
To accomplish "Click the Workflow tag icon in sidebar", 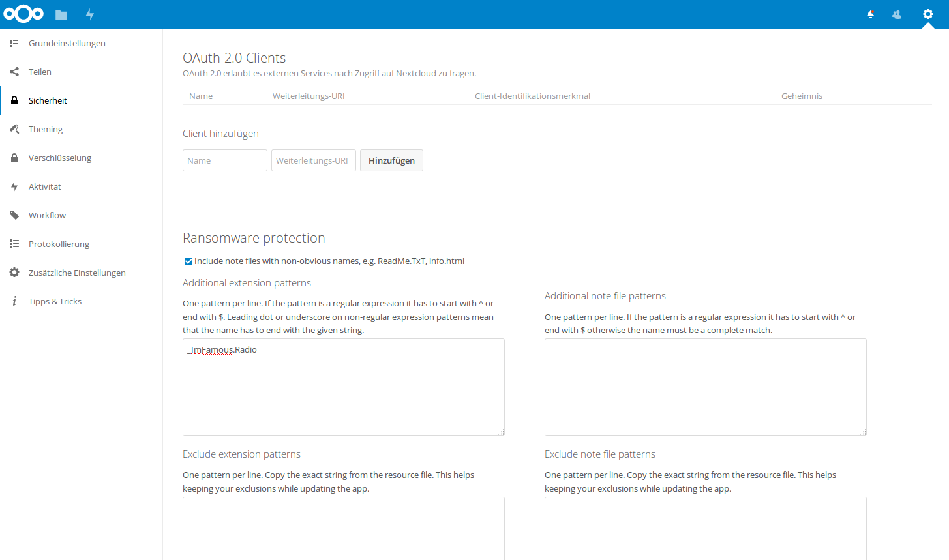I will click(14, 215).
